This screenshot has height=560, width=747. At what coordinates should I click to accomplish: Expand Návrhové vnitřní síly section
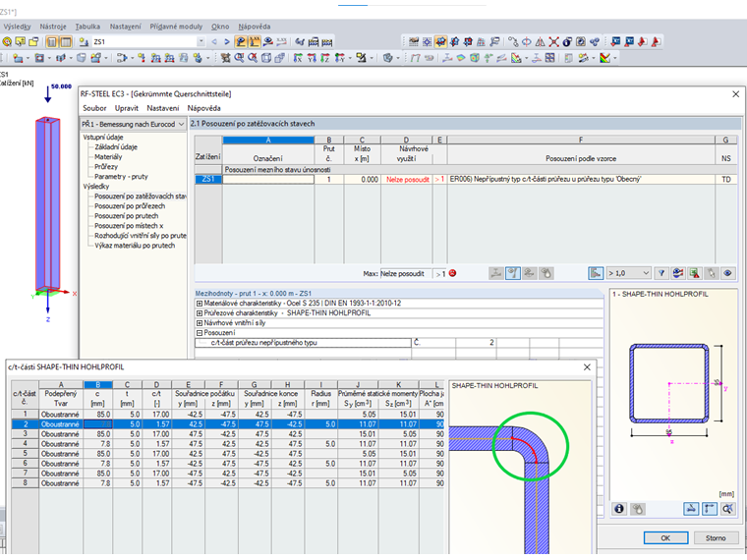tap(201, 323)
